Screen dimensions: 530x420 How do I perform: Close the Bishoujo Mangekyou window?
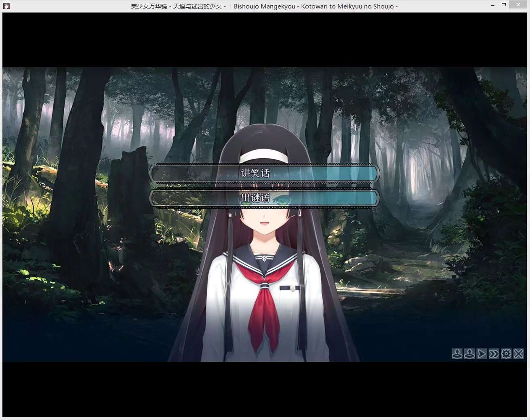point(518,5)
